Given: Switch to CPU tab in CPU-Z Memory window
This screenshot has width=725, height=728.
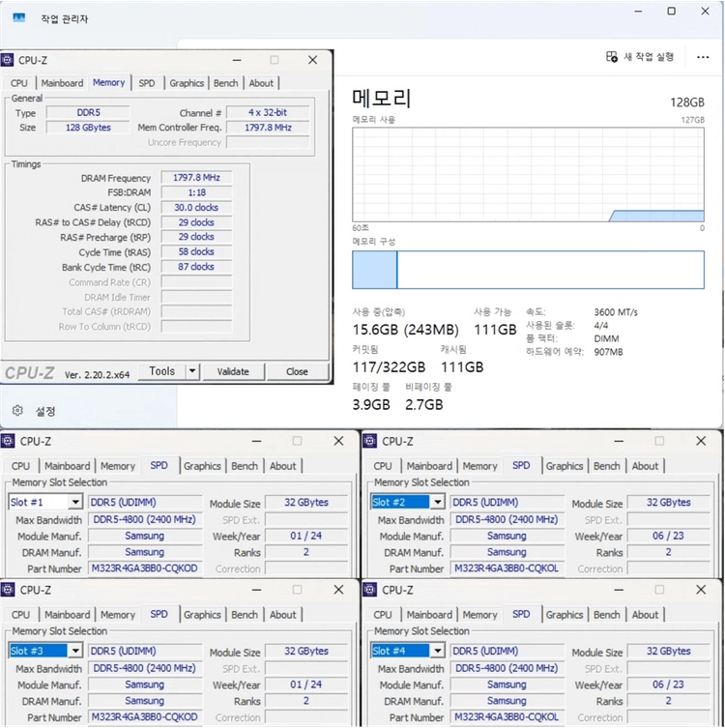Looking at the screenshot, I should [19, 83].
